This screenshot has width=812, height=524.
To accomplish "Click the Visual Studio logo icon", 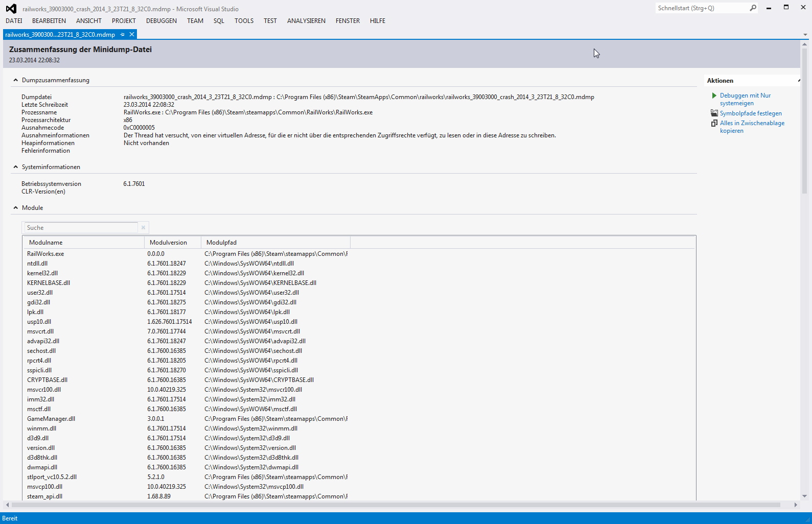I will click(11, 9).
